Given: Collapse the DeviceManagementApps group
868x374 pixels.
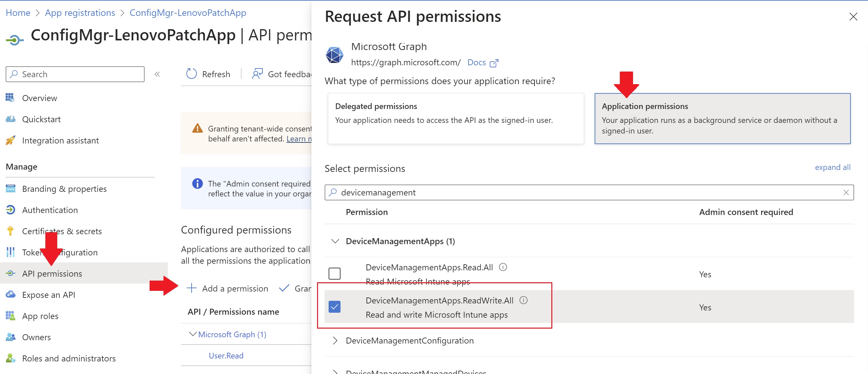Looking at the screenshot, I should click(335, 241).
